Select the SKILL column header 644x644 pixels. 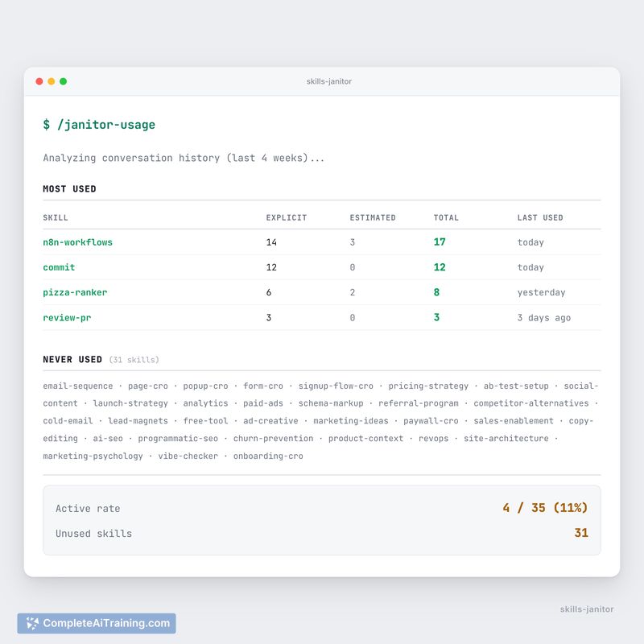pos(56,217)
